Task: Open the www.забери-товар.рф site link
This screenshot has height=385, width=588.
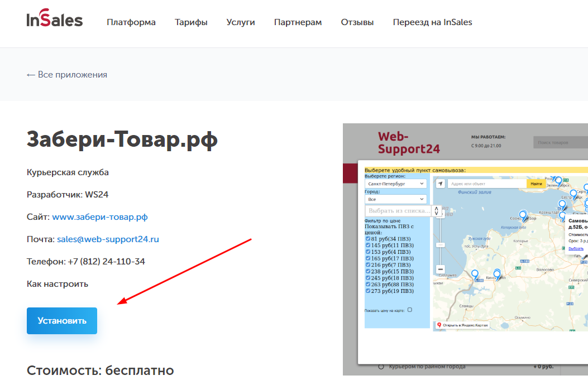Action: (100, 216)
